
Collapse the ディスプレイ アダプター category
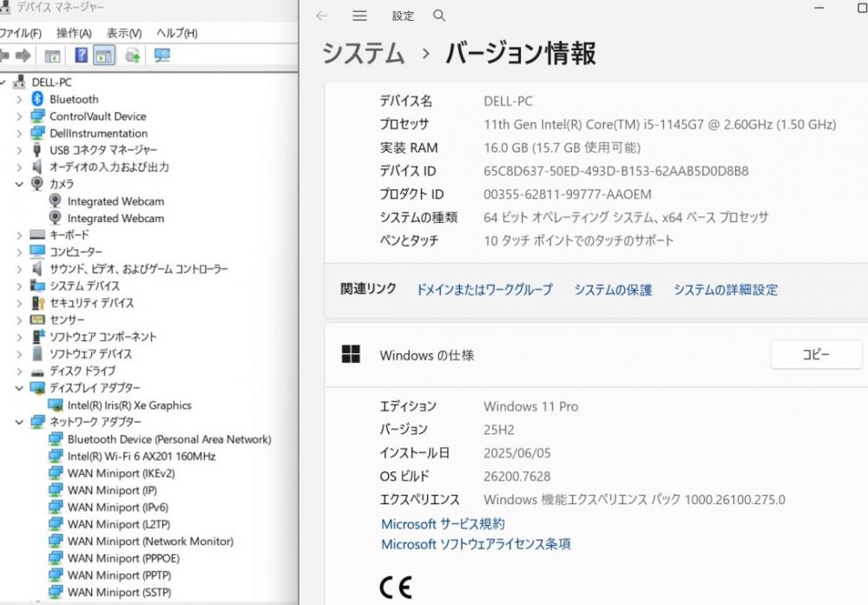point(19,388)
